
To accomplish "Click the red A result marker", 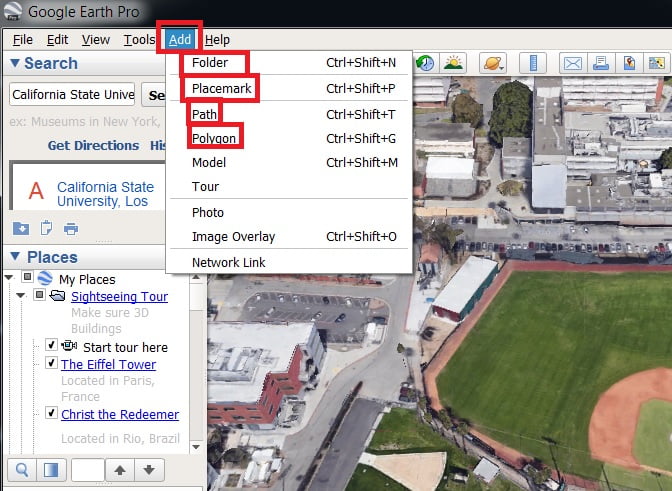I will (36, 191).
